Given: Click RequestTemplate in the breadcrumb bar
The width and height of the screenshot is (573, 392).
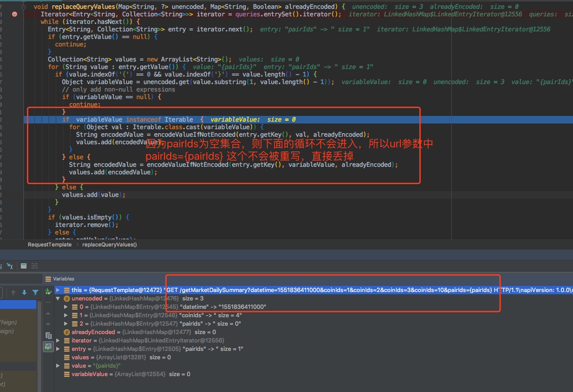Looking at the screenshot, I should coord(50,244).
